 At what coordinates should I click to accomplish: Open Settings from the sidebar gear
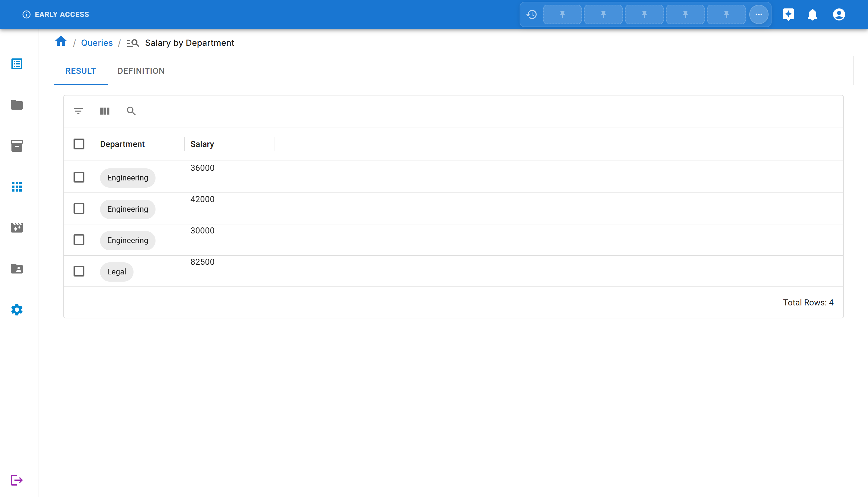pyautogui.click(x=17, y=310)
